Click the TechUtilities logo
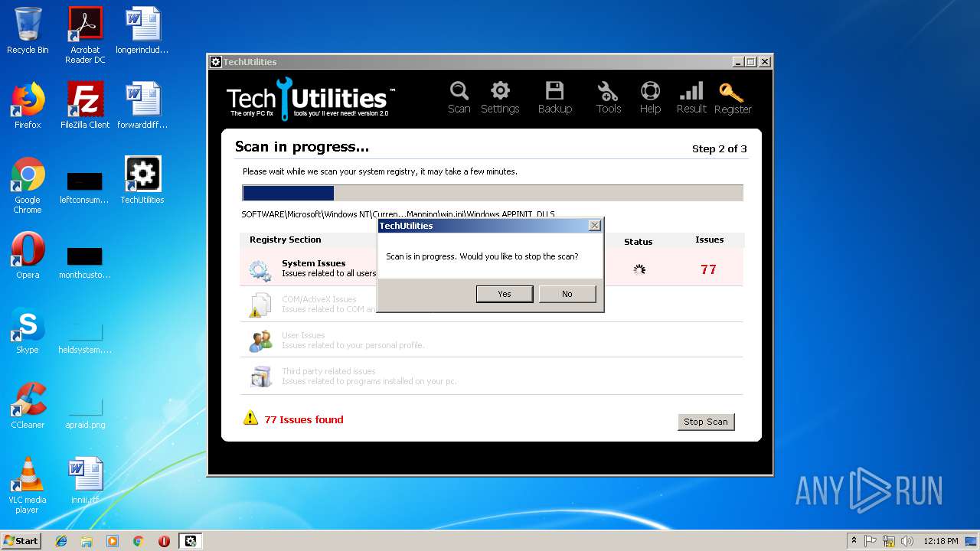980x551 pixels. [310, 99]
